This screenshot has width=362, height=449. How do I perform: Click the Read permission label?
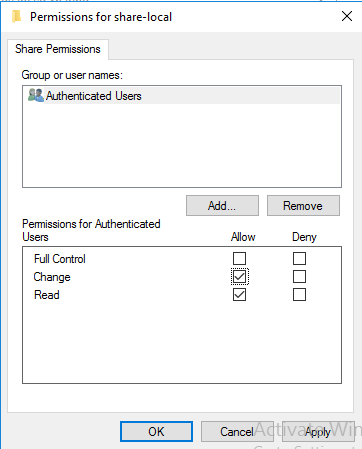(47, 295)
